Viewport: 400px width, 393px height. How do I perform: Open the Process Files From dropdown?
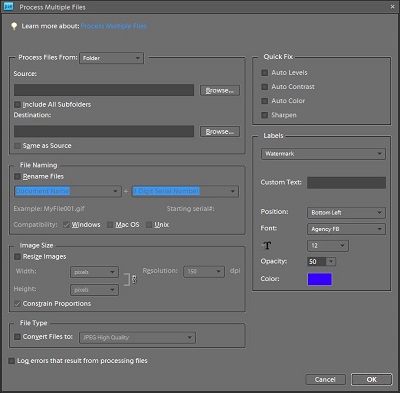tap(111, 58)
